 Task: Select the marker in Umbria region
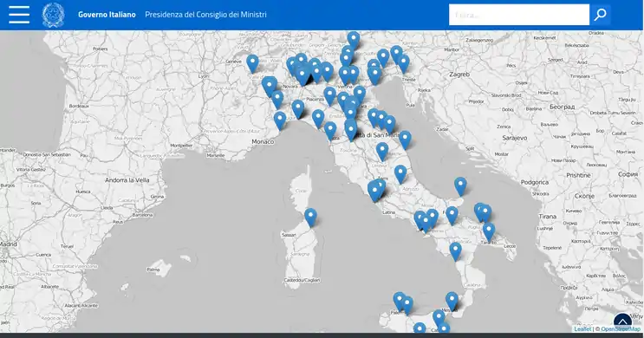(x=382, y=152)
